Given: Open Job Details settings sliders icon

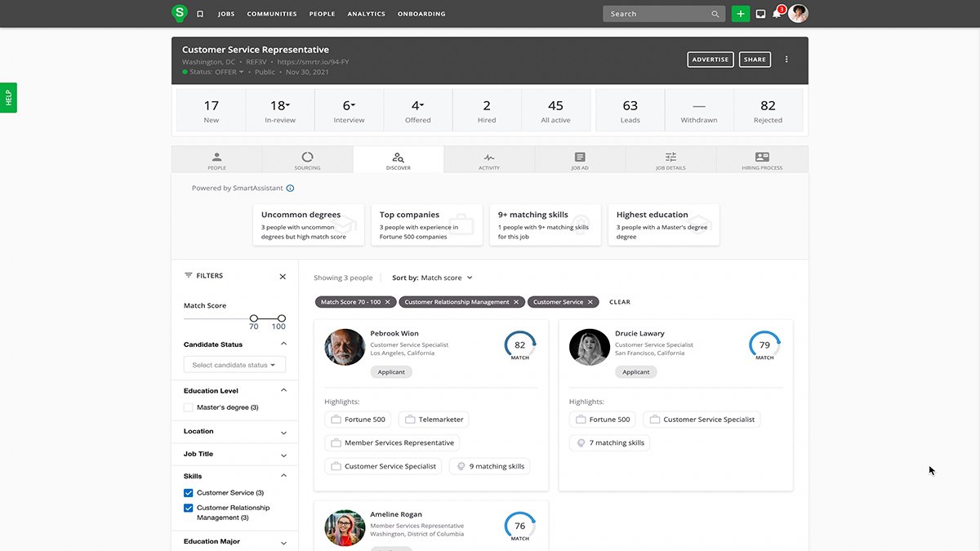Looking at the screenshot, I should tap(670, 159).
